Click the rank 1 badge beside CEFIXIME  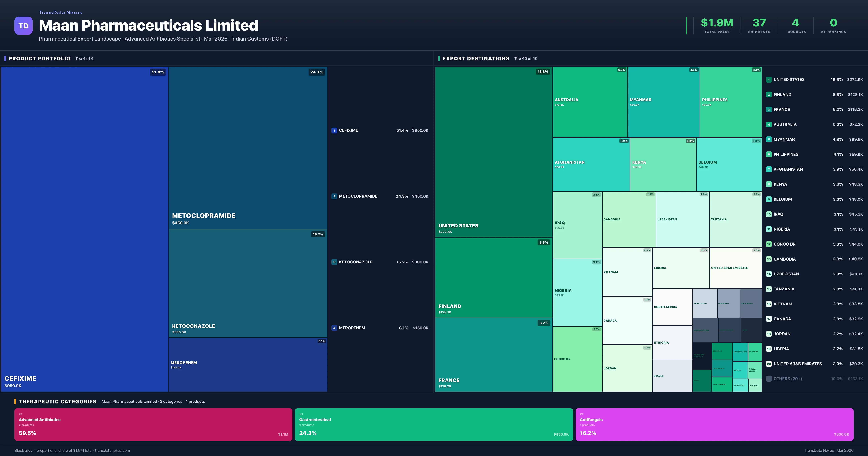tap(334, 130)
